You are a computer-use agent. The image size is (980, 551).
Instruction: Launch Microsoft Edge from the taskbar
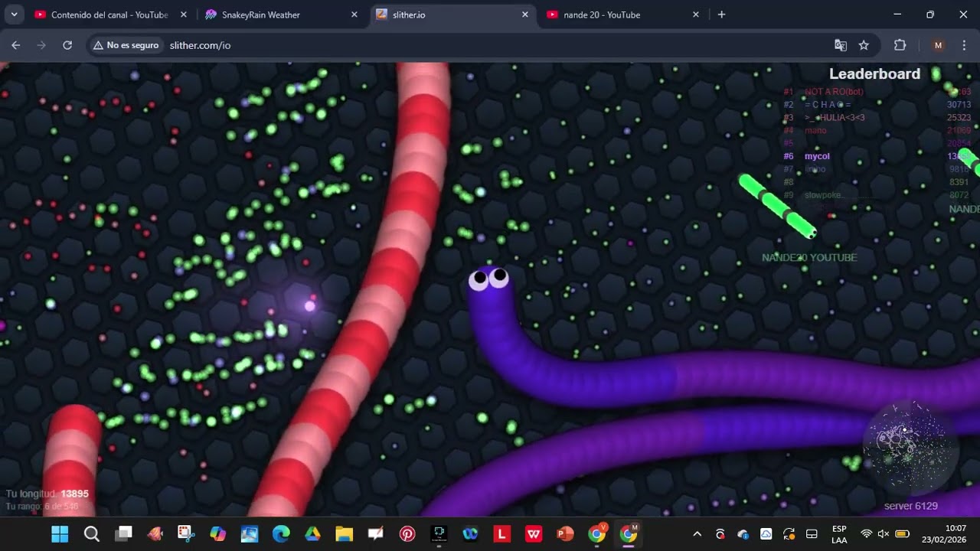(281, 534)
